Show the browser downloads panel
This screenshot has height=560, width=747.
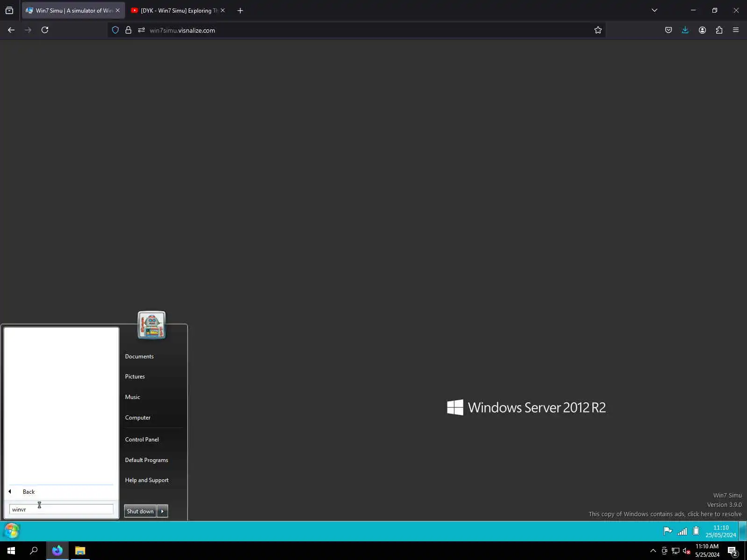coord(685,30)
